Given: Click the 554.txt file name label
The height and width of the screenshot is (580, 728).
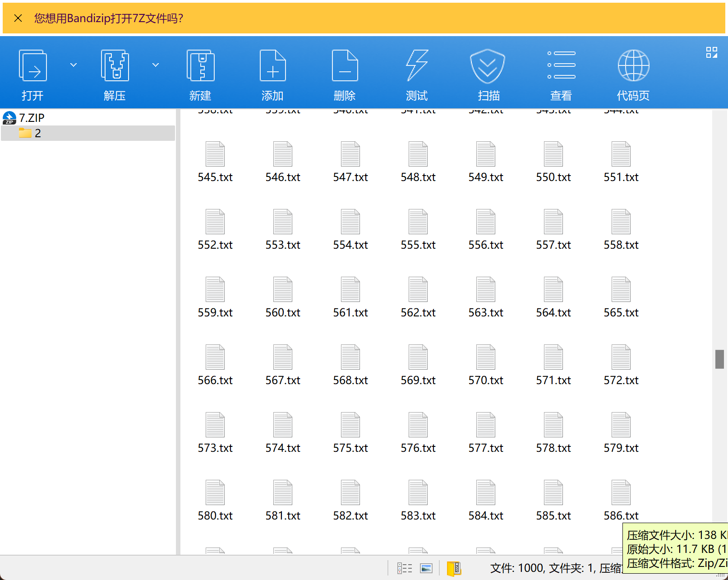Looking at the screenshot, I should [350, 245].
